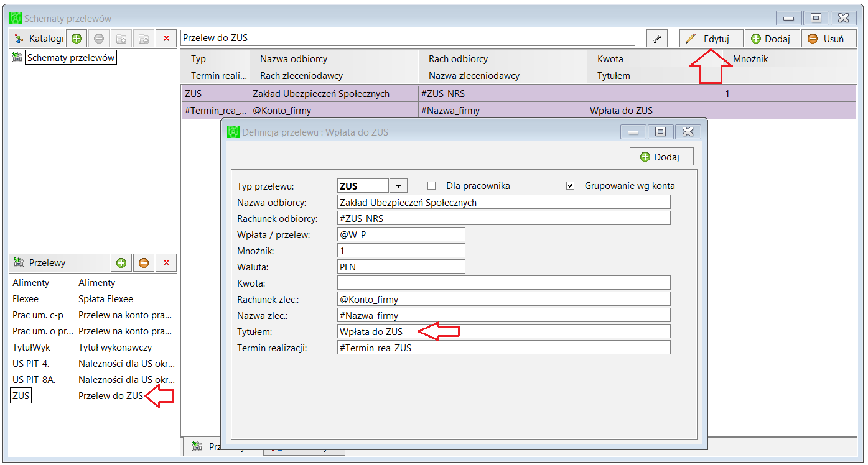Click the Mnożnik column header
The image size is (868, 465).
tap(789, 59)
